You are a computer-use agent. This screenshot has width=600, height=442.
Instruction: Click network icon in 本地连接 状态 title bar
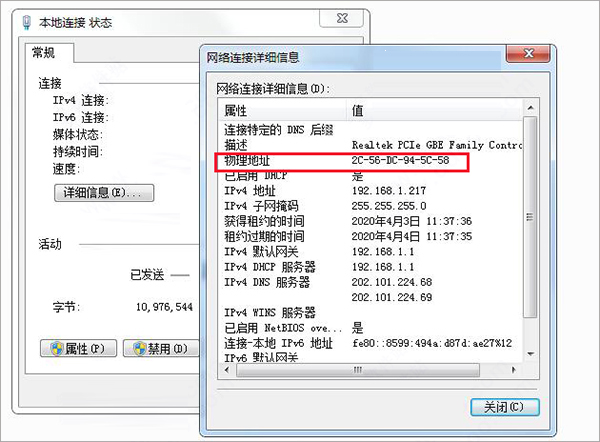[26, 23]
